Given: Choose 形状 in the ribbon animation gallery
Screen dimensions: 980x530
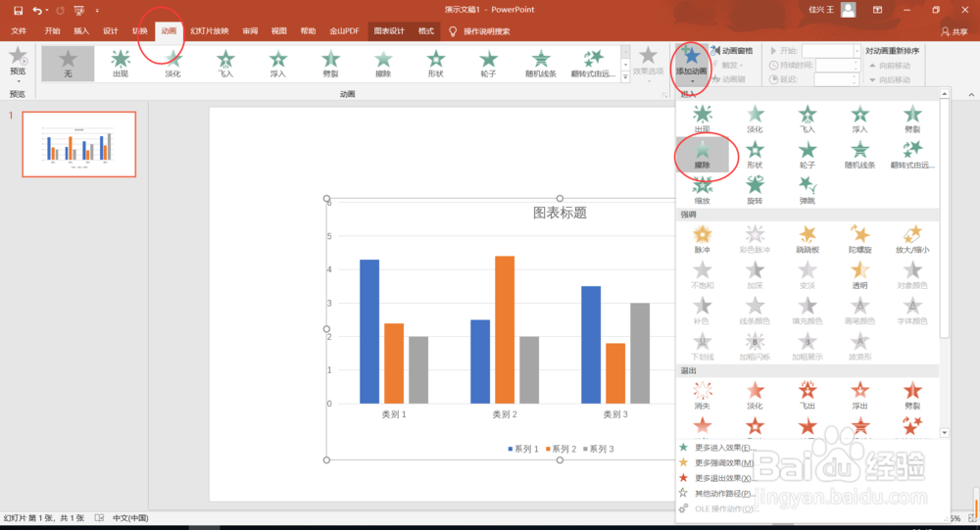Looking at the screenshot, I should 436,64.
